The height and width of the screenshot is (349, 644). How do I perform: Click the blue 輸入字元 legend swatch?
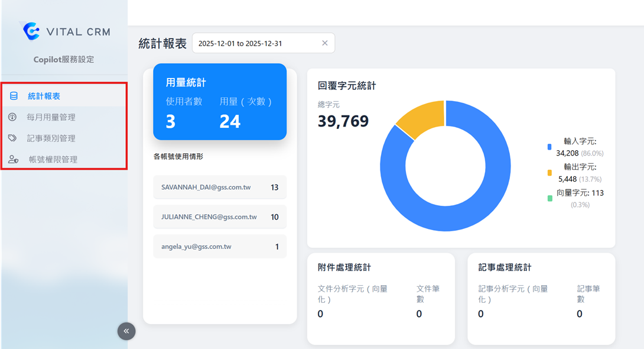549,147
